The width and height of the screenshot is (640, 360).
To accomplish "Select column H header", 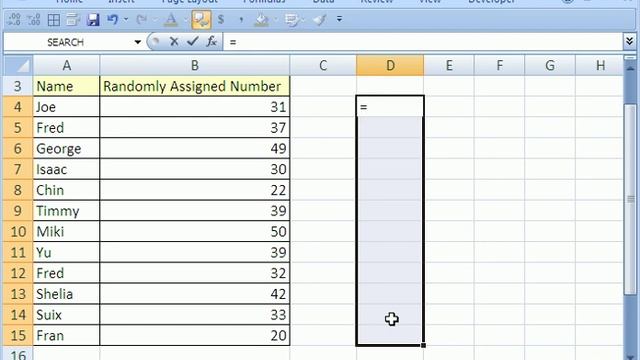I will tap(600, 65).
